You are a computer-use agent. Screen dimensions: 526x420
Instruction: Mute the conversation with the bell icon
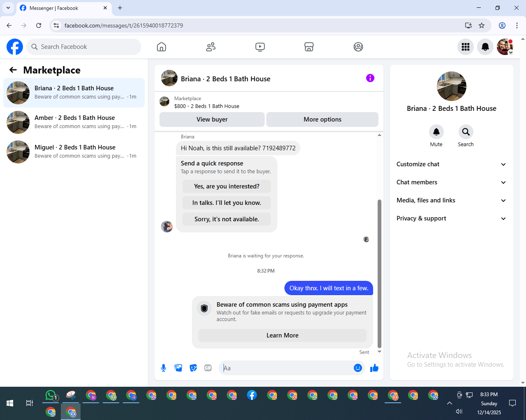(436, 132)
